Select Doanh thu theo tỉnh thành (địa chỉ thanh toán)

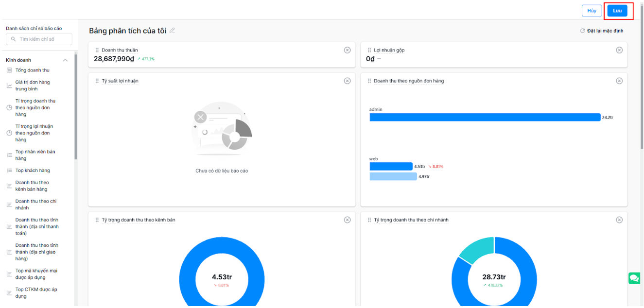pos(37,226)
